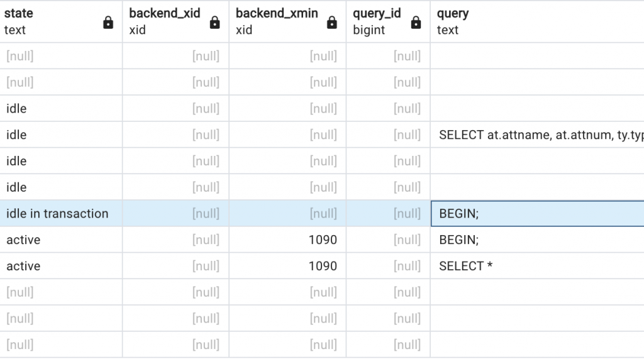Click the first idle state cell
The height and width of the screenshot is (359, 644).
(x=61, y=108)
